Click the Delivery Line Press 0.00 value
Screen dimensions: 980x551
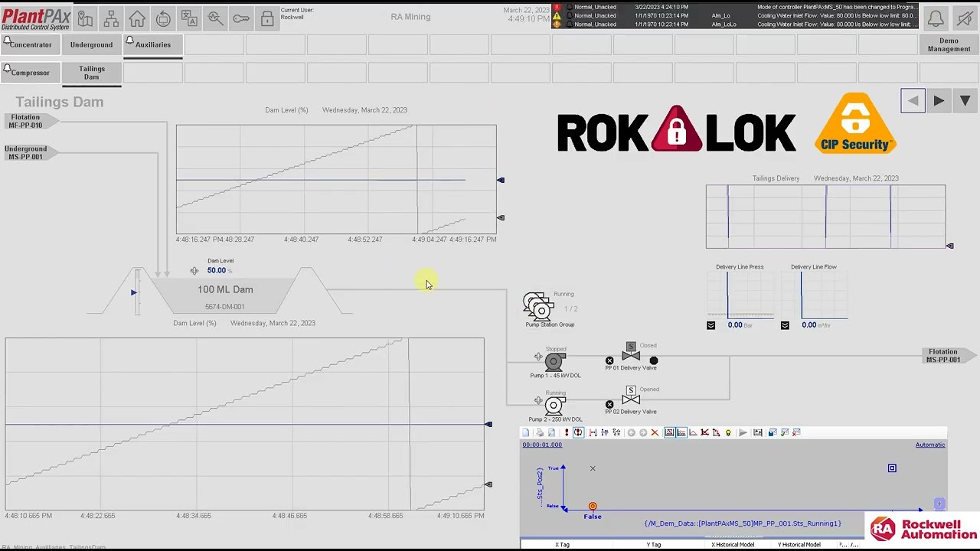coord(735,325)
